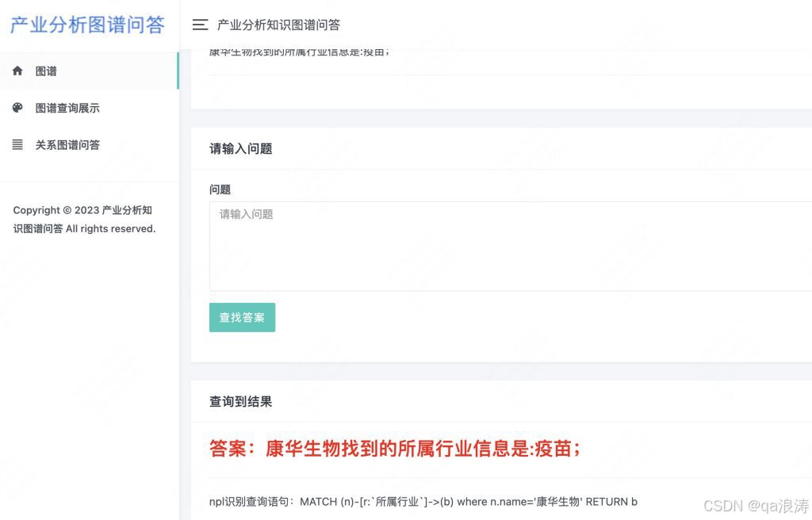The width and height of the screenshot is (812, 520).
Task: Click the 请输入问题 section heading
Action: tap(241, 149)
